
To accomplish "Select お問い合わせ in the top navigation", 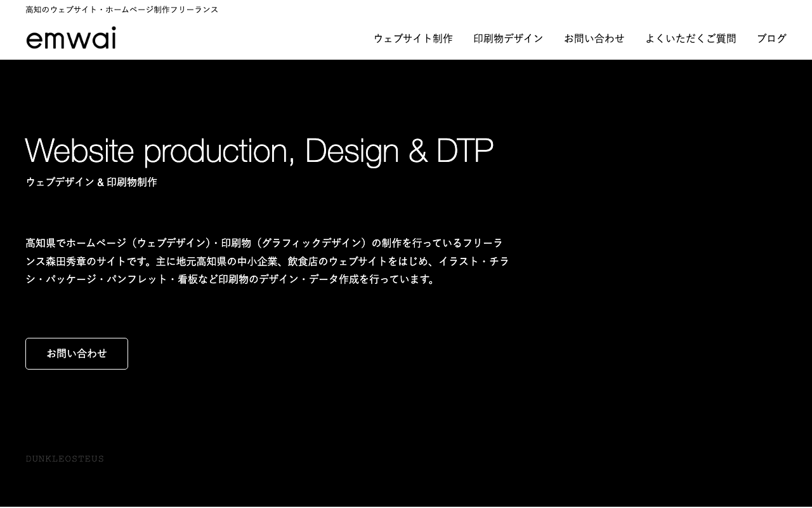I will [x=594, y=39].
